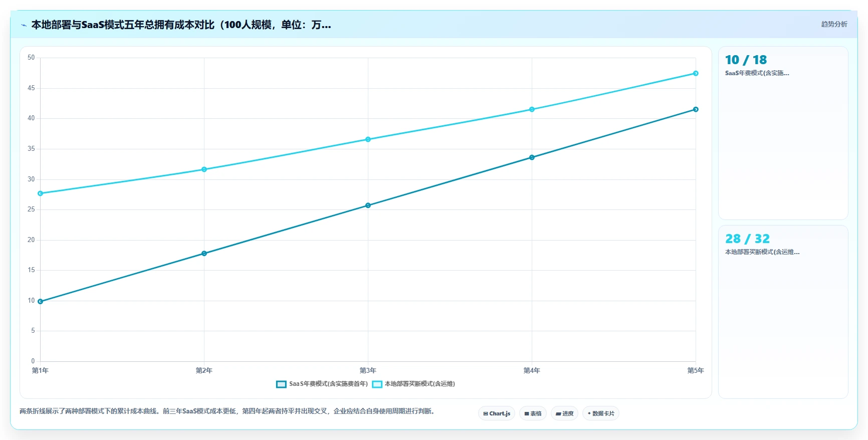Click the 10 / 18 stat value
Viewport: 868px width, 440px height.
[x=746, y=60]
